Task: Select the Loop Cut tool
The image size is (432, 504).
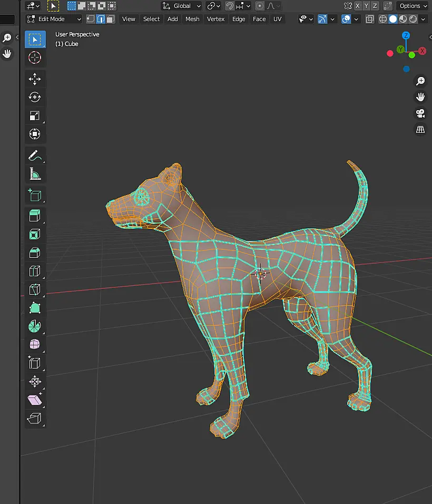Action: [x=35, y=271]
